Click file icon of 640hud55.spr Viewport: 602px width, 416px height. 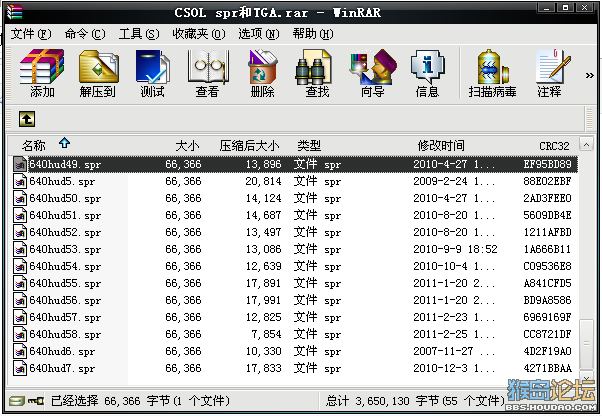click(x=20, y=283)
